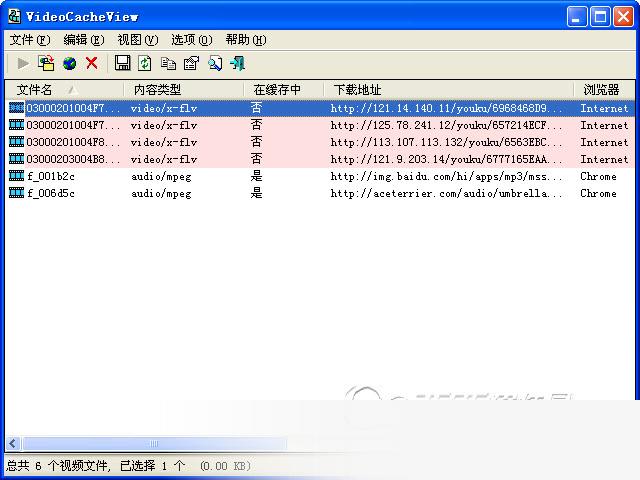Sort by the 浏览器 column header
640x480 pixels.
pos(604,89)
